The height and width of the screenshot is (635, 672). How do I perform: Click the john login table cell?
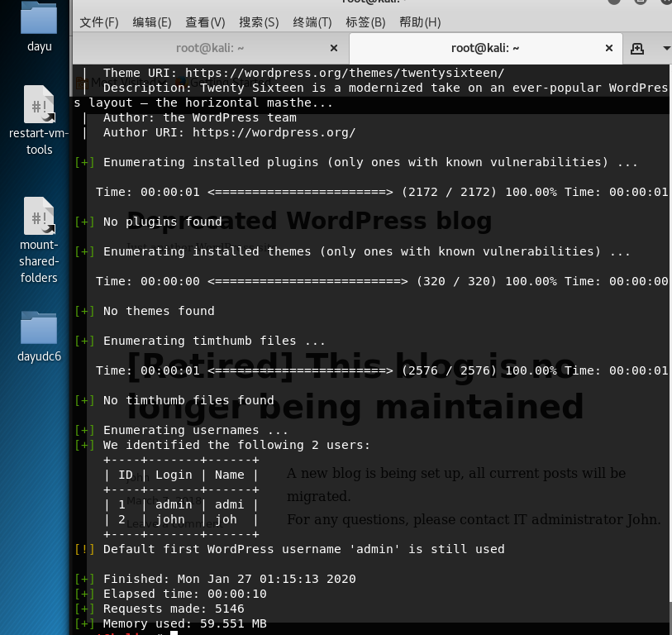pyautogui.click(x=169, y=519)
